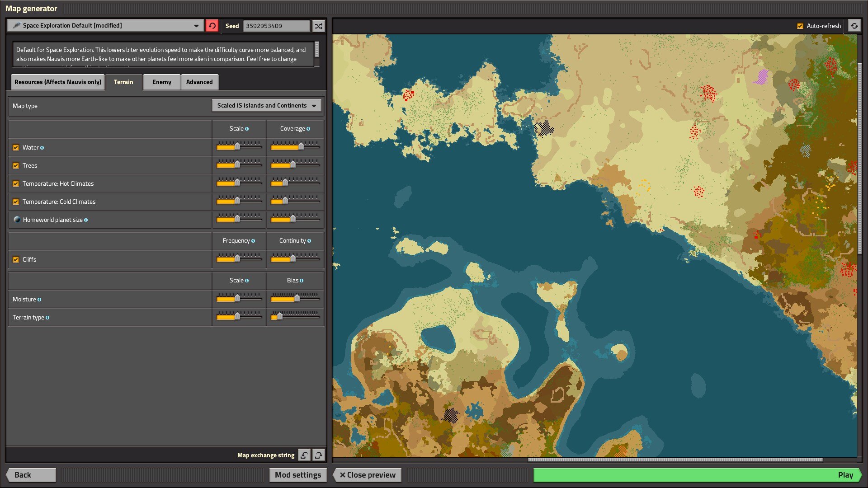Select the Terrain tab
Screen dimensions: 868x488
[123, 82]
